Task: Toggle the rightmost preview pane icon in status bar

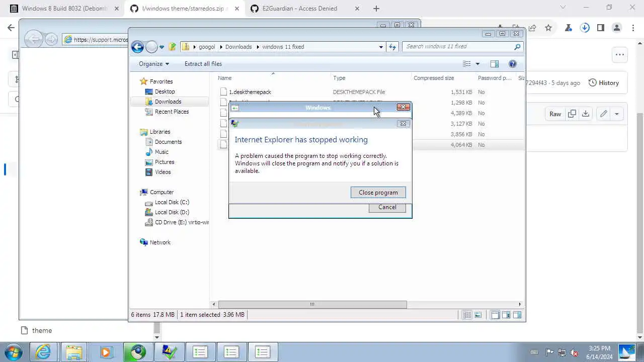Action: click(517, 315)
